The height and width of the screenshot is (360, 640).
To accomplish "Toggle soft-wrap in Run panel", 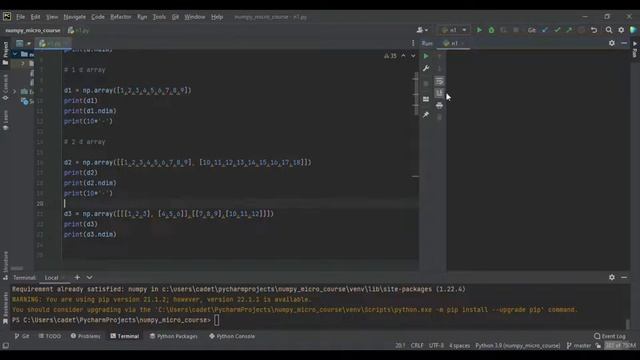I will click(x=439, y=82).
